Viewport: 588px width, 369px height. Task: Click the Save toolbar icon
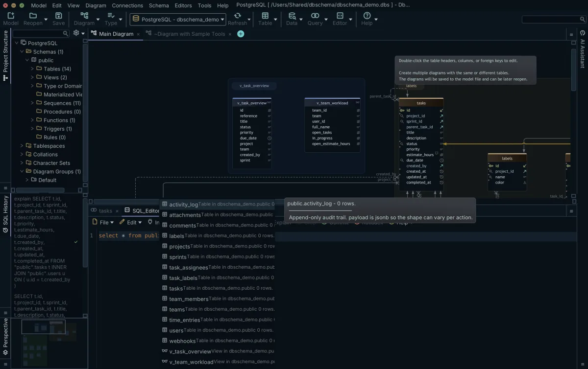tap(58, 16)
